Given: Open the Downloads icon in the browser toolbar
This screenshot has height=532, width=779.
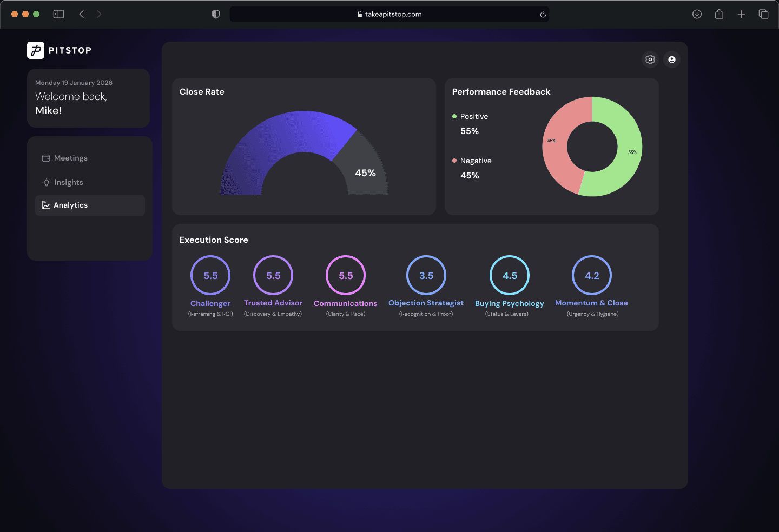Looking at the screenshot, I should tap(697, 14).
